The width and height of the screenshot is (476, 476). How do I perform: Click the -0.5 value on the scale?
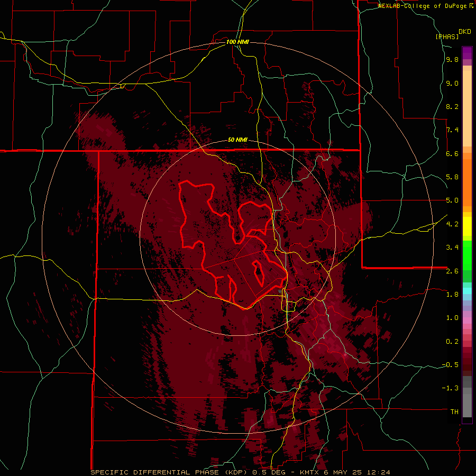pyautogui.click(x=450, y=365)
